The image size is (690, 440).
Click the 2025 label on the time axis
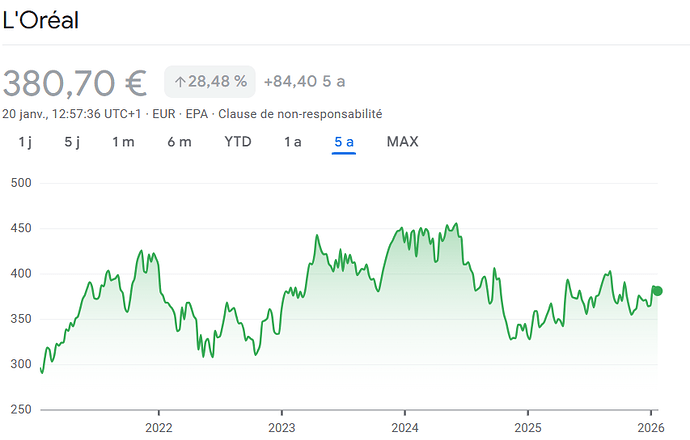pos(527,426)
